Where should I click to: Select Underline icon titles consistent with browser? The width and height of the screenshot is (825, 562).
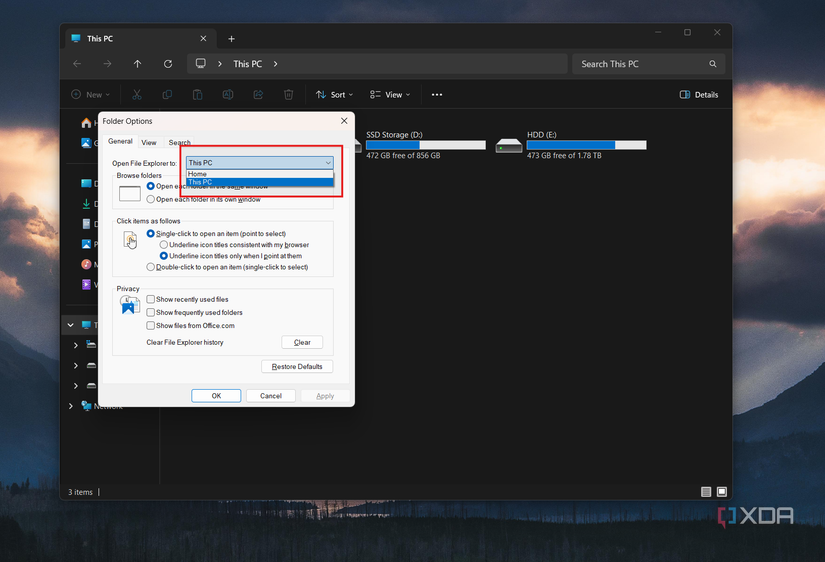pos(164,245)
